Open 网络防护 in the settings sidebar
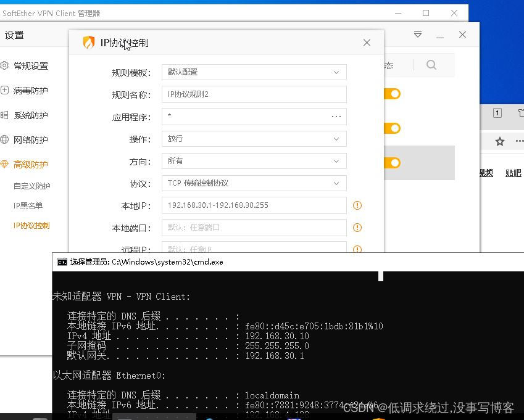The height and width of the screenshot is (420, 524). [x=31, y=140]
